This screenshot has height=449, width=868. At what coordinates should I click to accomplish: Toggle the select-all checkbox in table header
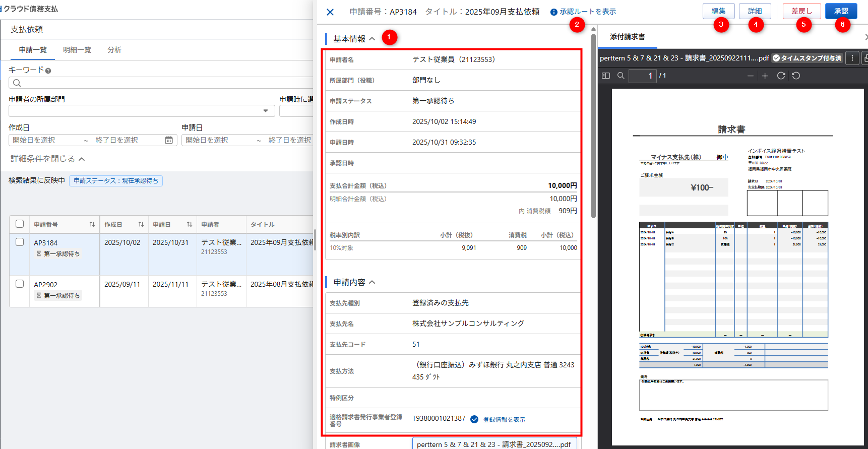(20, 224)
